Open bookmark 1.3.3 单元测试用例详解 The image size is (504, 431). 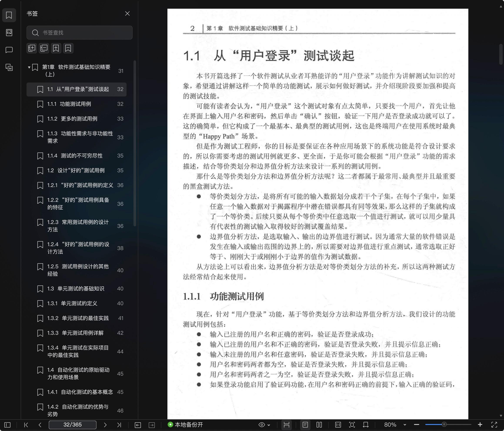76,333
